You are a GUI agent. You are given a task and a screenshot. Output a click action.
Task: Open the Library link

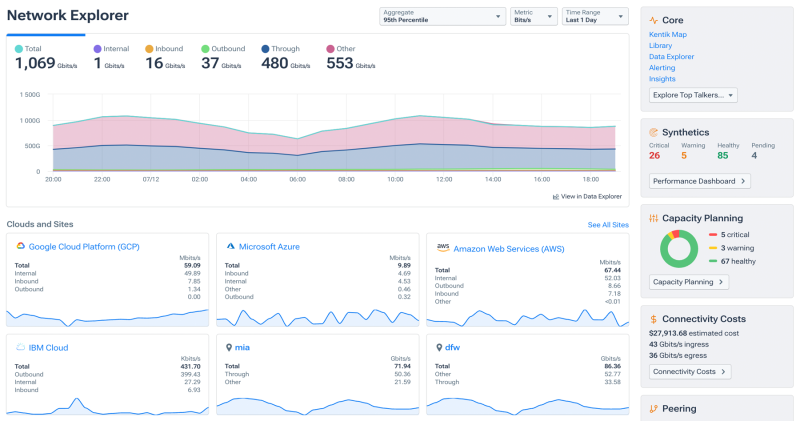tap(660, 45)
